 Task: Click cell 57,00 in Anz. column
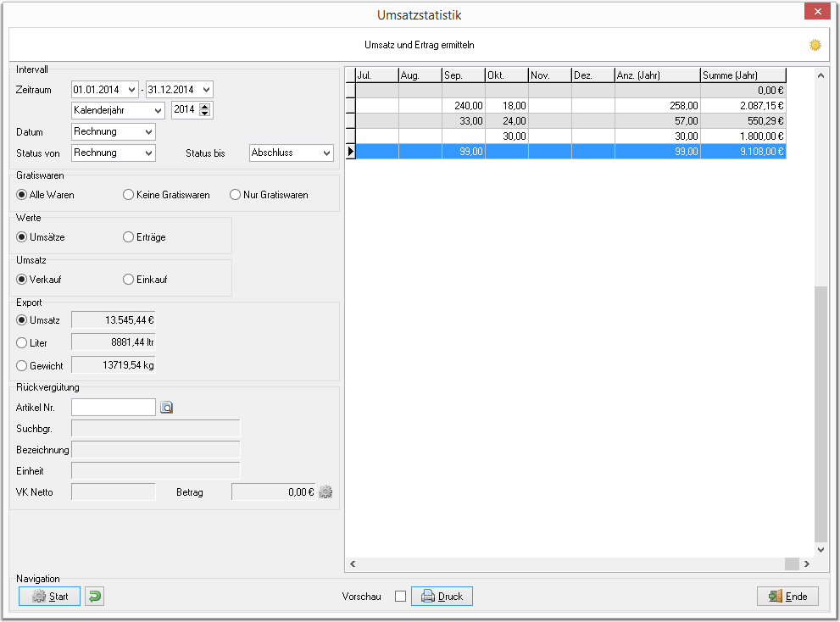(x=657, y=121)
